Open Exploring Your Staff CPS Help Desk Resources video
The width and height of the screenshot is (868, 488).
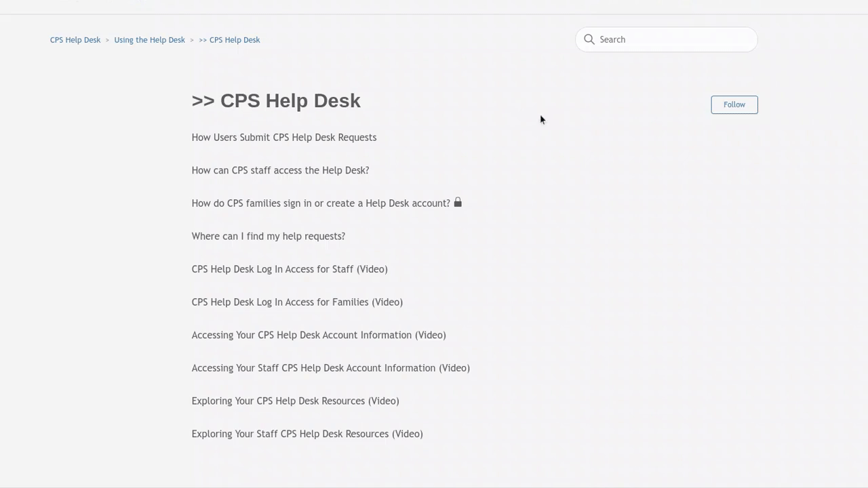click(x=307, y=434)
